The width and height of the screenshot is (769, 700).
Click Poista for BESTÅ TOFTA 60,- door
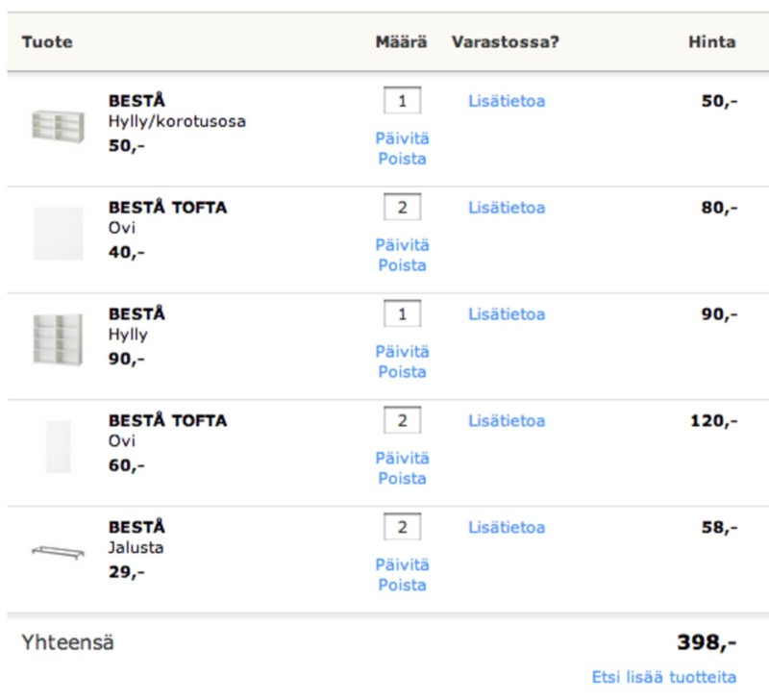pyautogui.click(x=402, y=479)
